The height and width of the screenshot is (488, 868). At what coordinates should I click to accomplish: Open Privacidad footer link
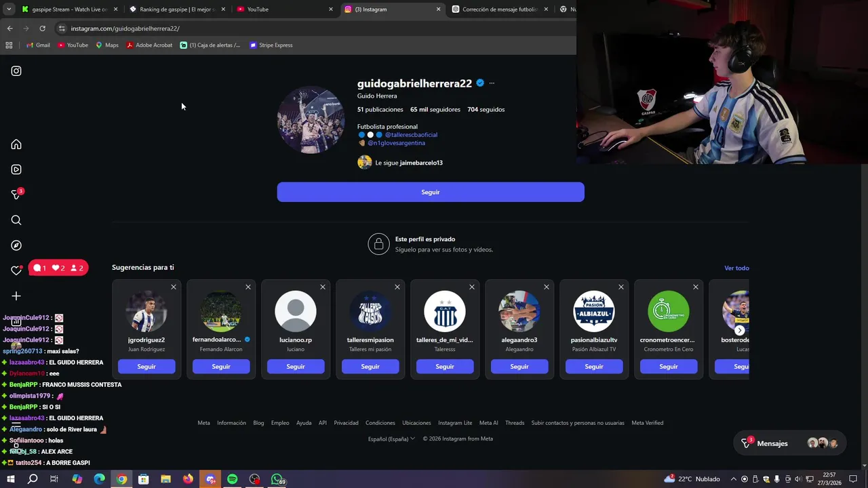point(346,423)
